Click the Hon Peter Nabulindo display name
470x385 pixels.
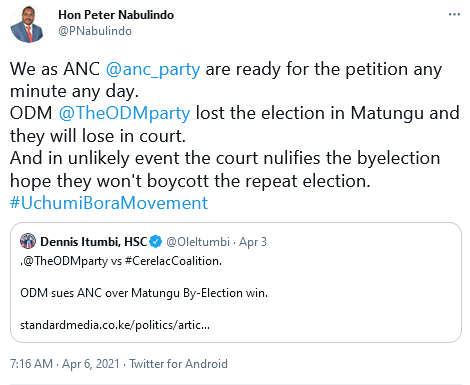pos(116,15)
